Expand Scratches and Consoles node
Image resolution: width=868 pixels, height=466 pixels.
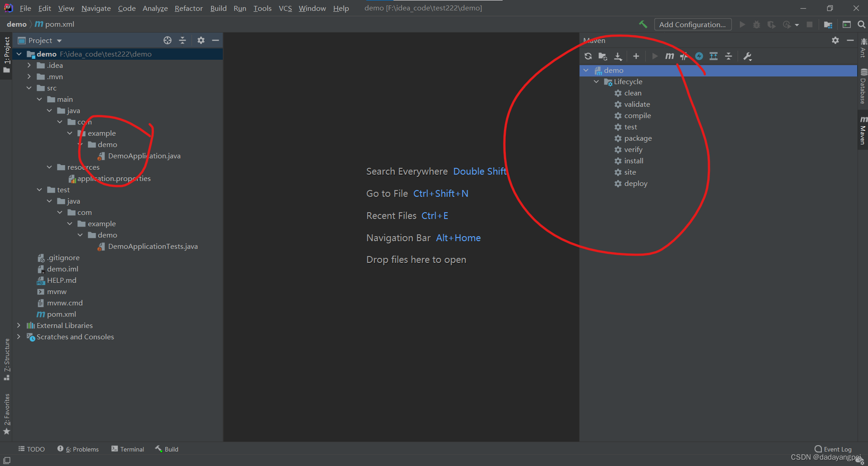click(19, 337)
